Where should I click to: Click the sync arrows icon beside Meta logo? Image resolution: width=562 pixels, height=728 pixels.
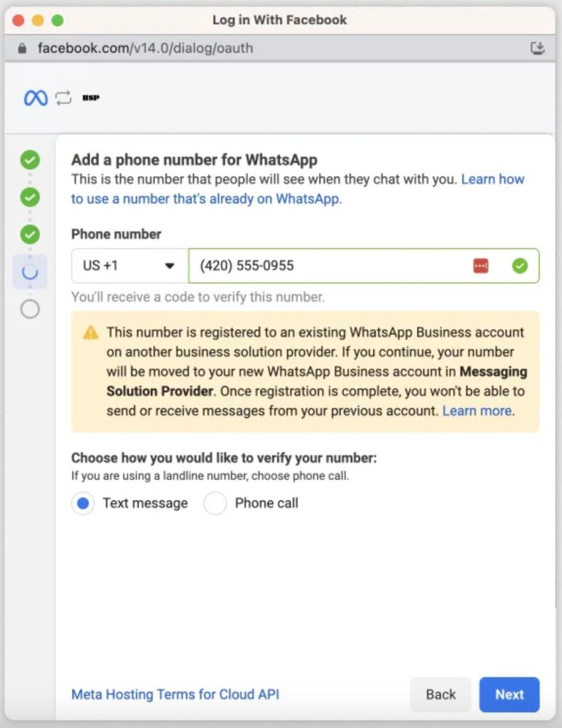point(63,98)
